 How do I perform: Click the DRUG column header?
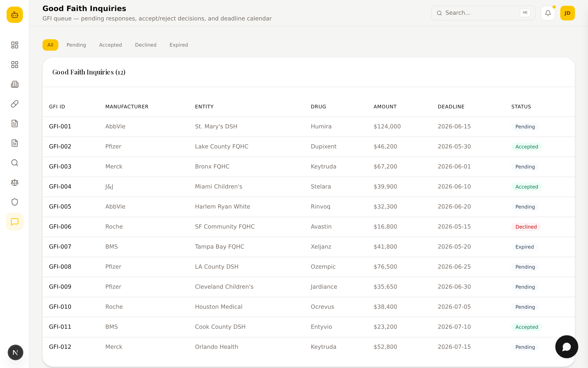(x=318, y=107)
